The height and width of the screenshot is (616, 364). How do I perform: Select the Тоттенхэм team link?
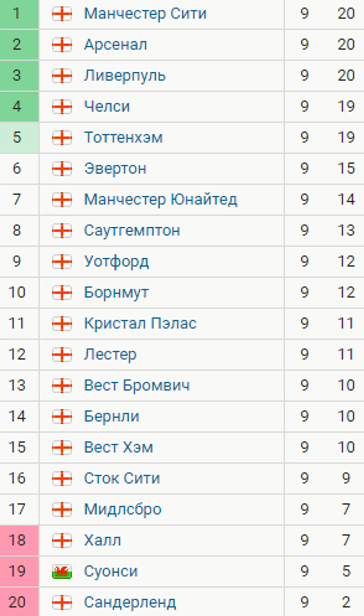click(123, 138)
